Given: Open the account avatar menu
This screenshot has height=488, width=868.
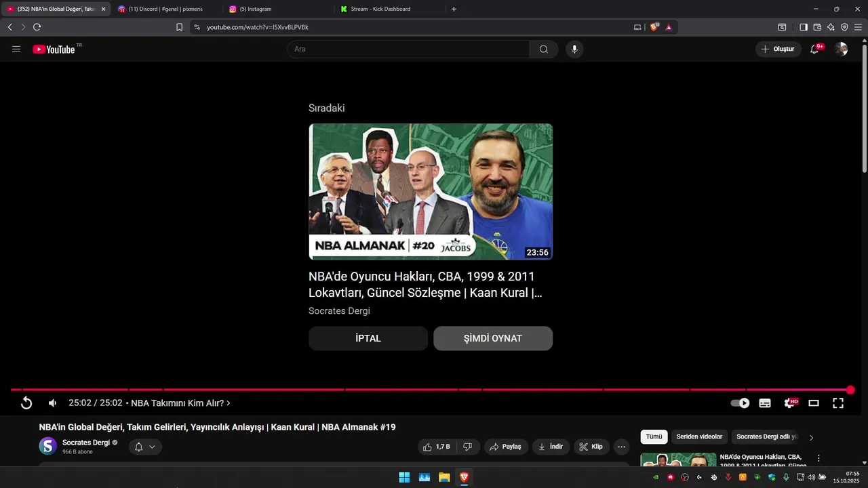Looking at the screenshot, I should click(842, 49).
